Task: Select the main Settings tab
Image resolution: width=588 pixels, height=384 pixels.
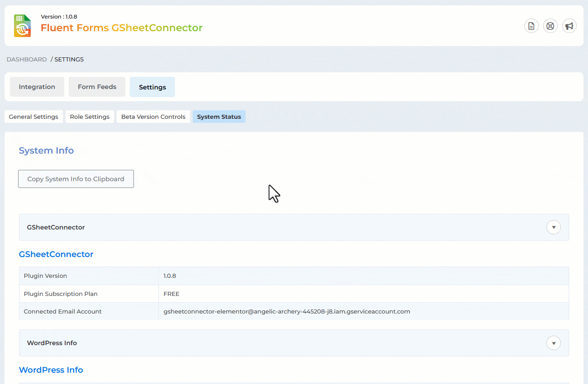Action: 152,87
